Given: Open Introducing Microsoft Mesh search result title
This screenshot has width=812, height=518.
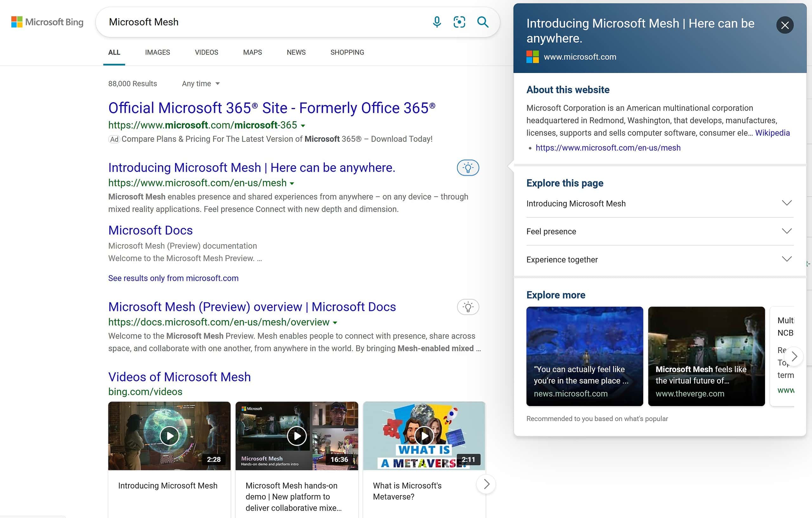Looking at the screenshot, I should [x=252, y=167].
